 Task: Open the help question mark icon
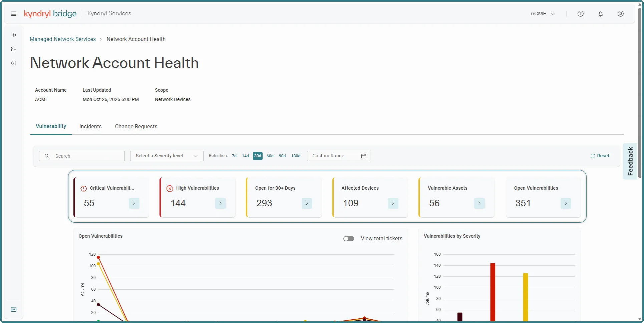pos(581,14)
